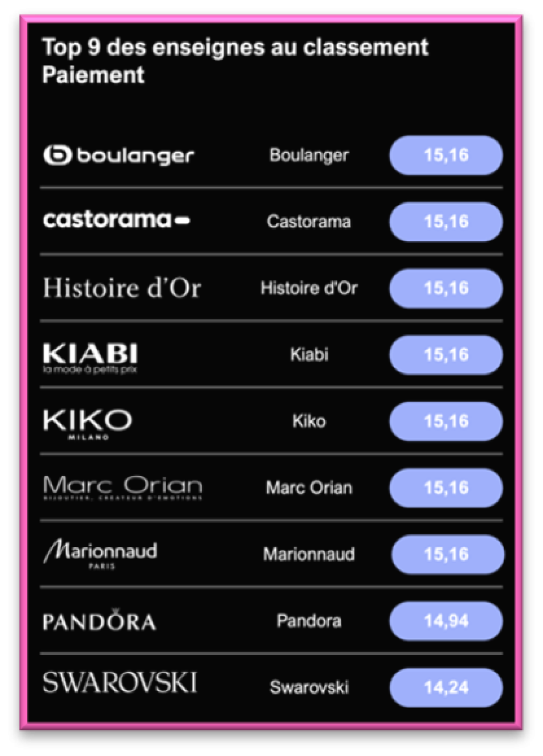Image resolution: width=543 pixels, height=756 pixels.
Task: Select the Marionnaud name label
Action: tap(309, 554)
